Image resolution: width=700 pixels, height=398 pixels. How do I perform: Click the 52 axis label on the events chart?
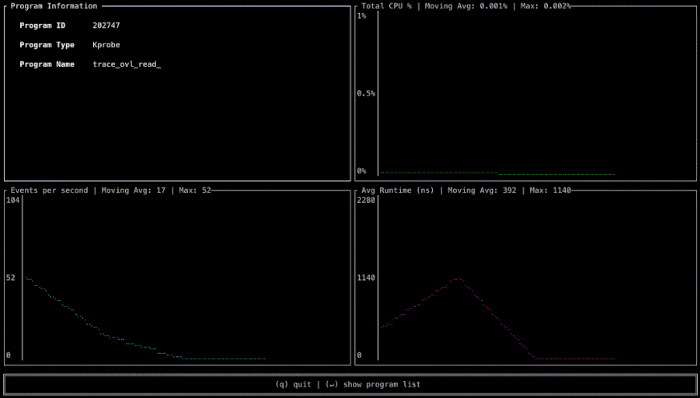coord(11,278)
